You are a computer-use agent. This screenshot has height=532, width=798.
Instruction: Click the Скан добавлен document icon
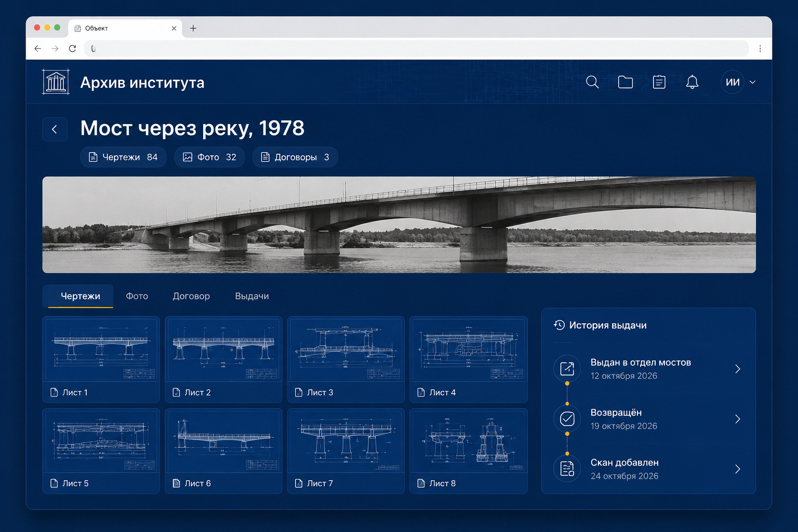point(567,469)
